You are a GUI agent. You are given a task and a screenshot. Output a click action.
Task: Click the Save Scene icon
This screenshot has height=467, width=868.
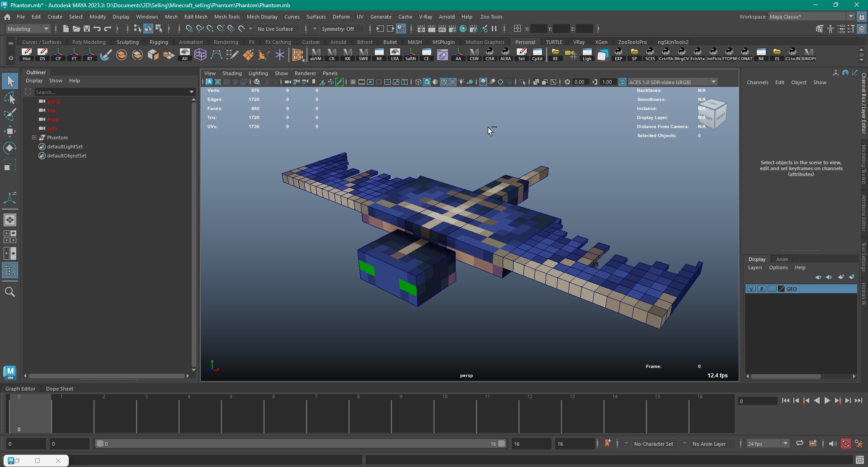click(x=87, y=29)
